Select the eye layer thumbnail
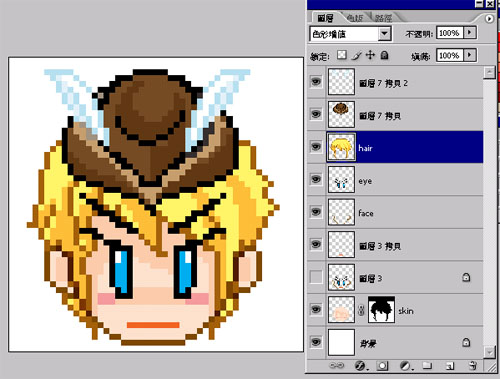This screenshot has width=500, height=379. pyautogui.click(x=341, y=180)
